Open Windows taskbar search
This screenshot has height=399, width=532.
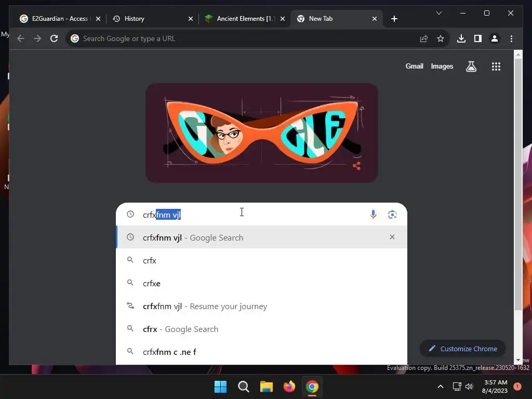pos(243,387)
